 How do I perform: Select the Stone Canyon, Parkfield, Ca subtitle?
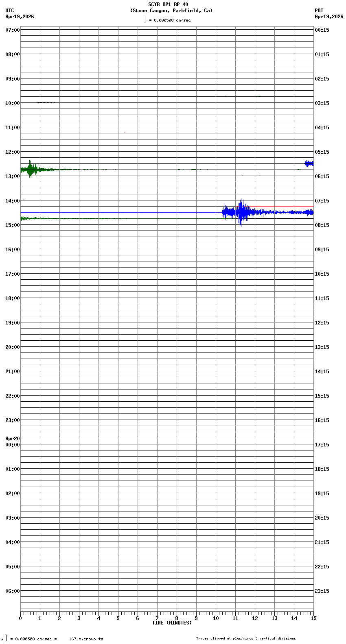(x=171, y=11)
